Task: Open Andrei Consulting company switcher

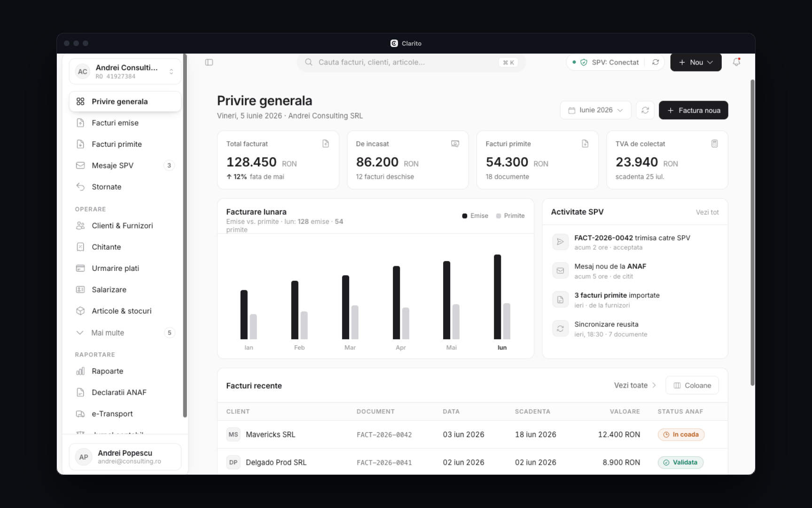Action: click(x=125, y=71)
